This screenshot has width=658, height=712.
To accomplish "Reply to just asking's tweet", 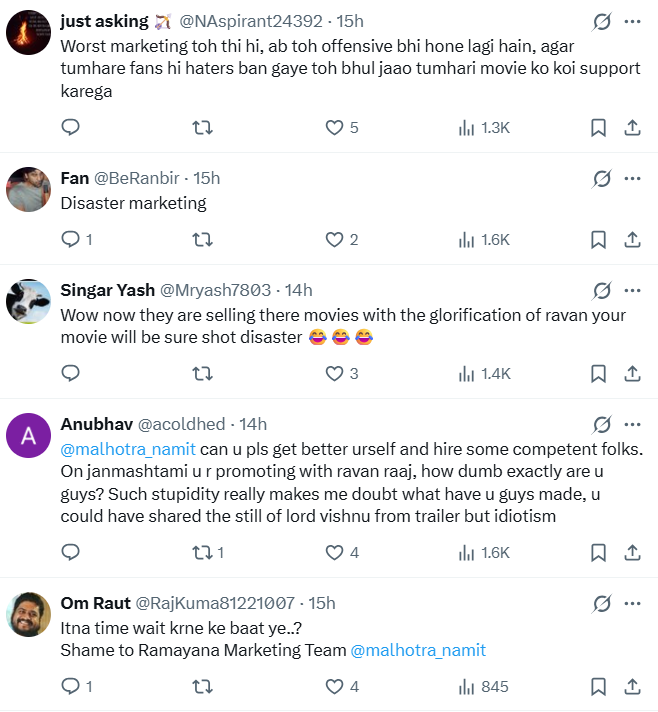I will [70, 128].
